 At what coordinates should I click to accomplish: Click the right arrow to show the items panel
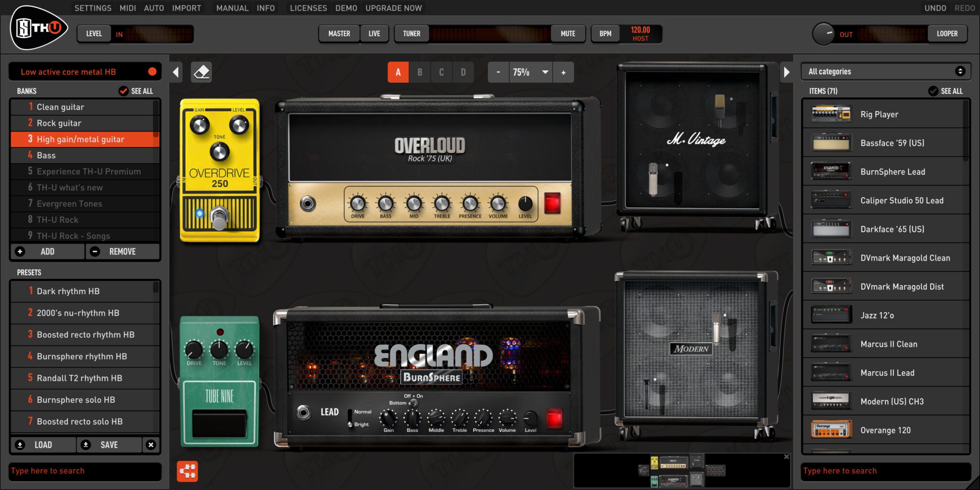pyautogui.click(x=787, y=71)
